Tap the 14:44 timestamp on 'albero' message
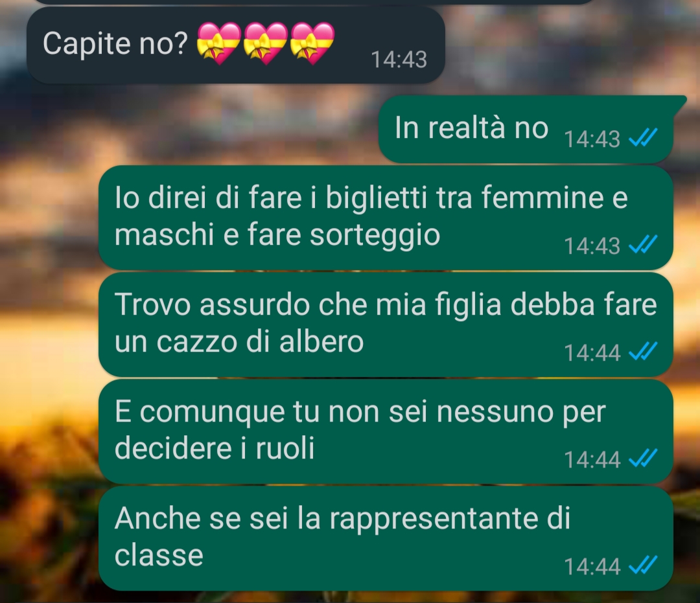The image size is (700, 603). 592,353
